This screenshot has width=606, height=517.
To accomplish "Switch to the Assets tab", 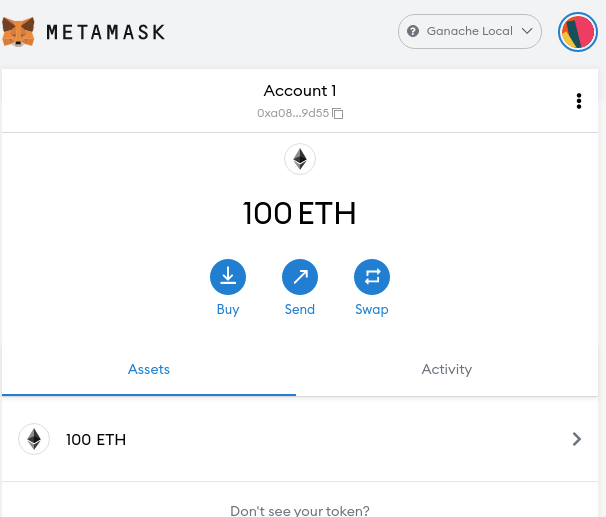I will (x=149, y=369).
